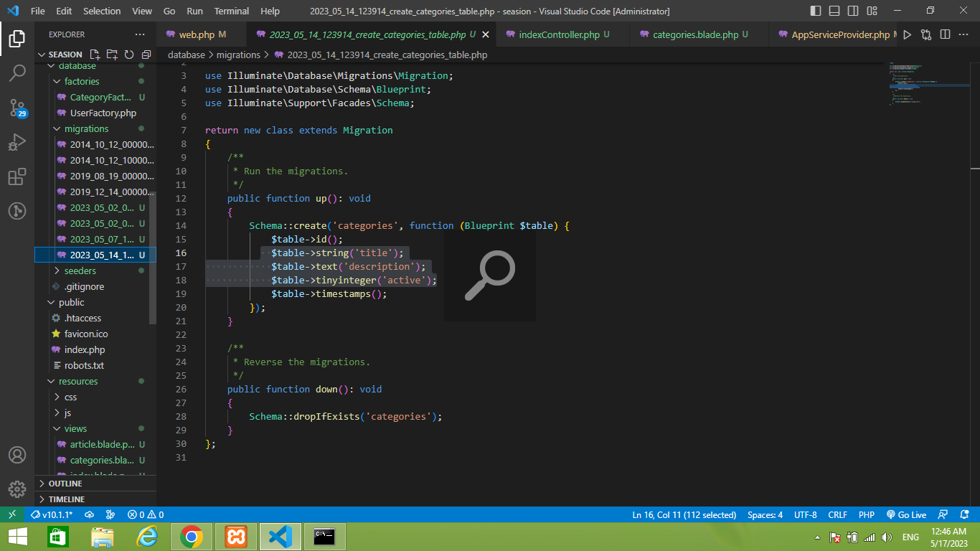
Task: Open editor More Actions ellipsis
Action: [x=963, y=34]
